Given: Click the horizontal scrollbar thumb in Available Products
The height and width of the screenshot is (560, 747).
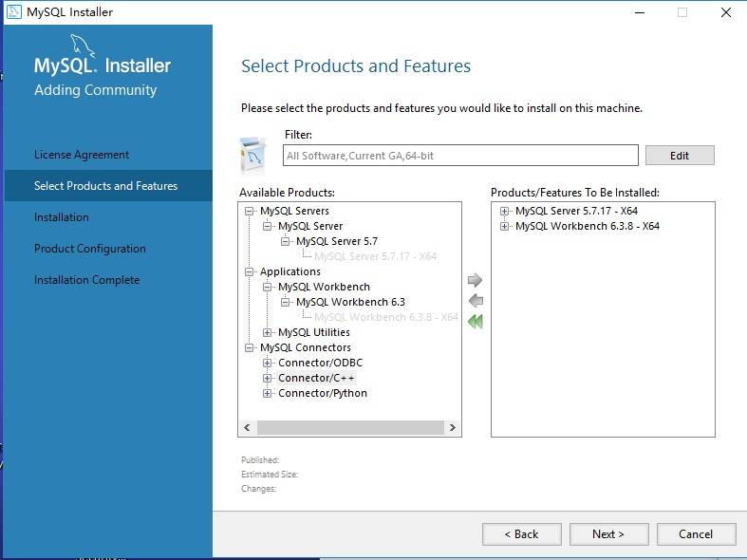Looking at the screenshot, I should point(350,428).
